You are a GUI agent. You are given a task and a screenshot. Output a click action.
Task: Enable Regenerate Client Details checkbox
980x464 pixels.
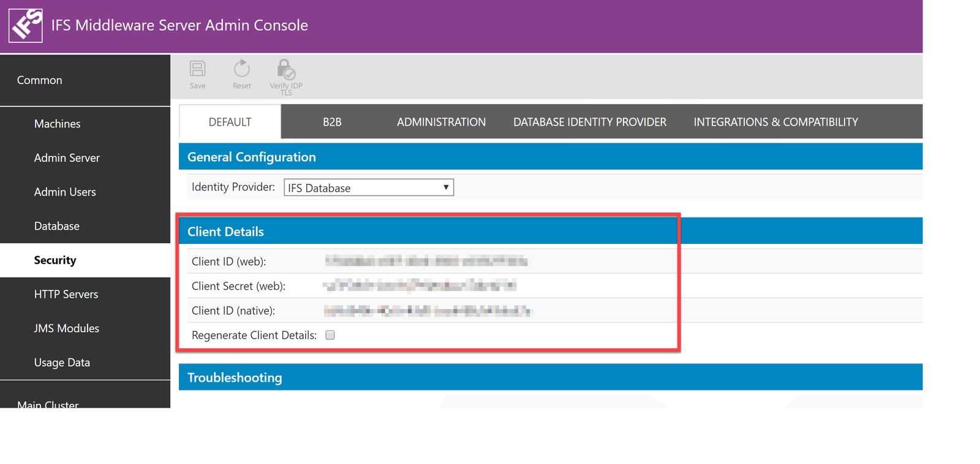330,335
